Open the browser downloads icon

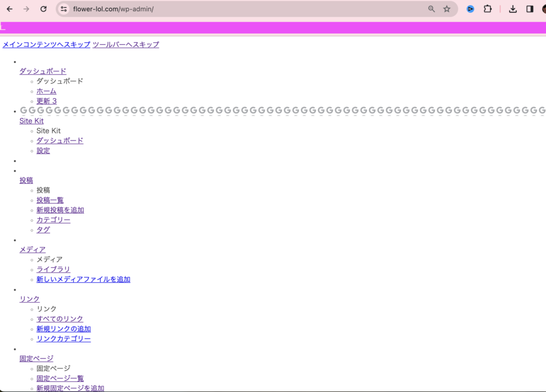(x=513, y=9)
